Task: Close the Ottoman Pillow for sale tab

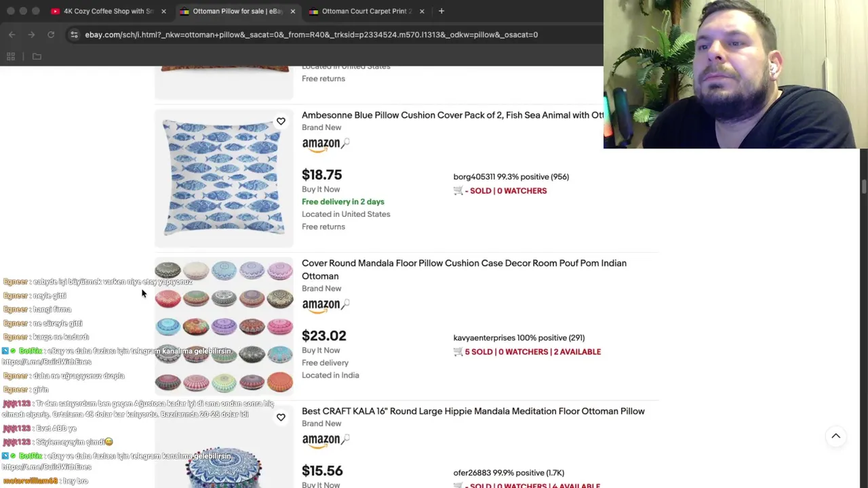Action: [293, 11]
